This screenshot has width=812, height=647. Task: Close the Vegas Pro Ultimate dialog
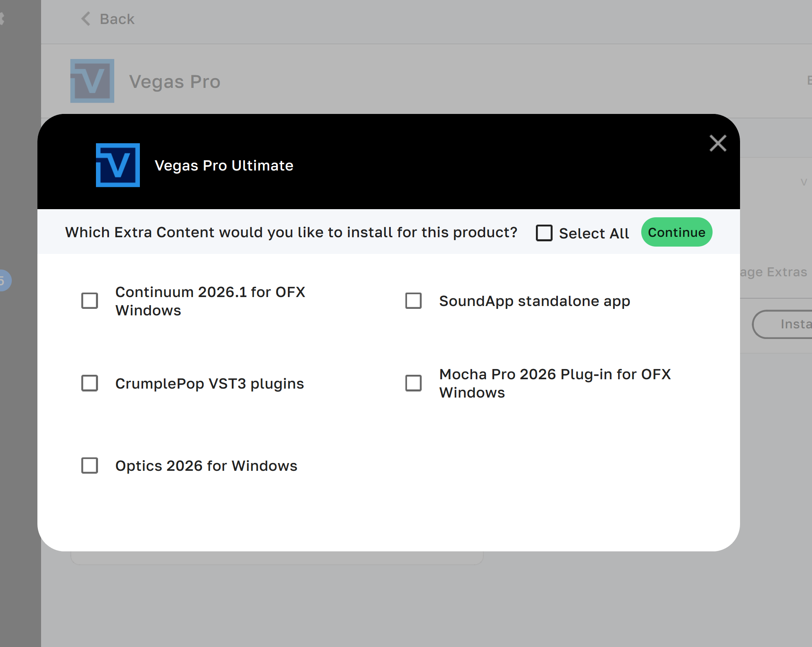718,143
